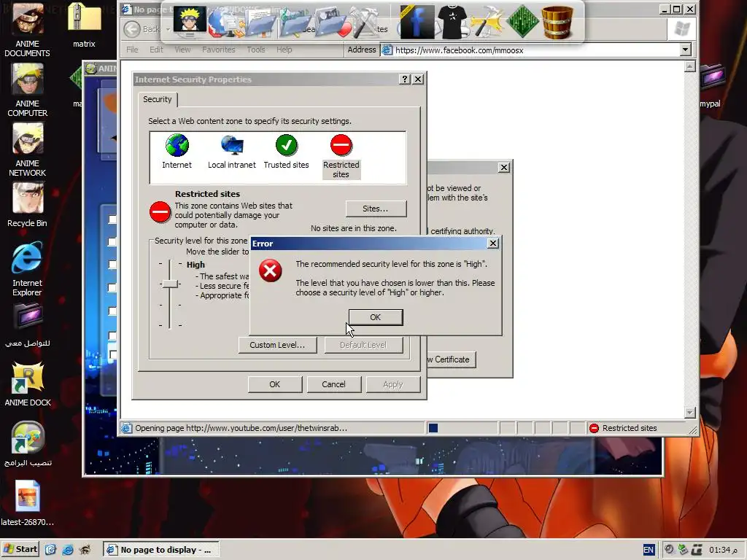Launch Internet Explorer from Quick Launch

click(x=68, y=550)
